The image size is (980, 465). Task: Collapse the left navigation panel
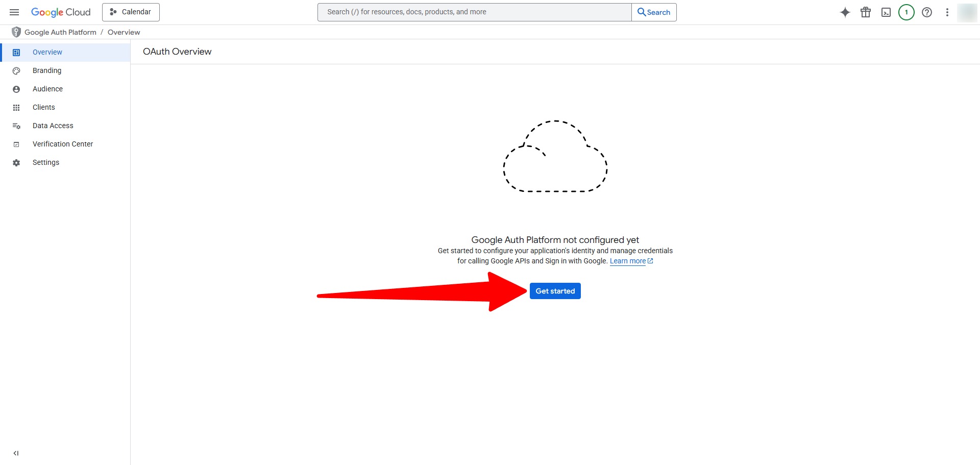click(16, 453)
